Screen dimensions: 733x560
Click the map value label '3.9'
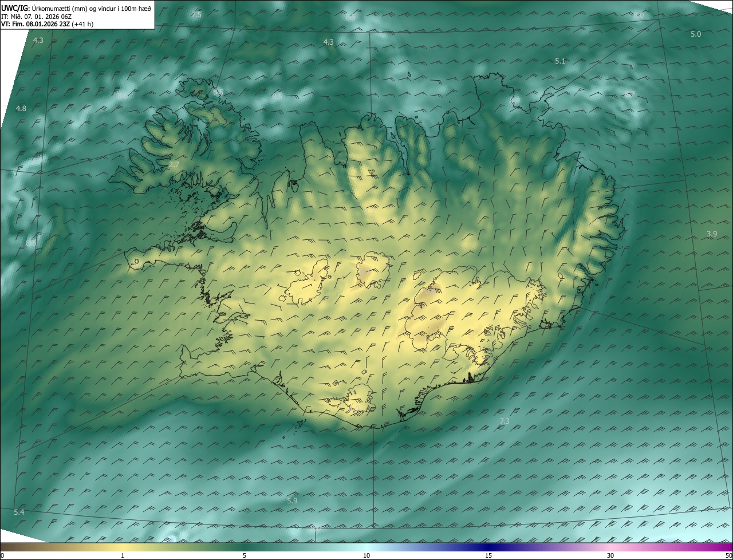pyautogui.click(x=712, y=234)
